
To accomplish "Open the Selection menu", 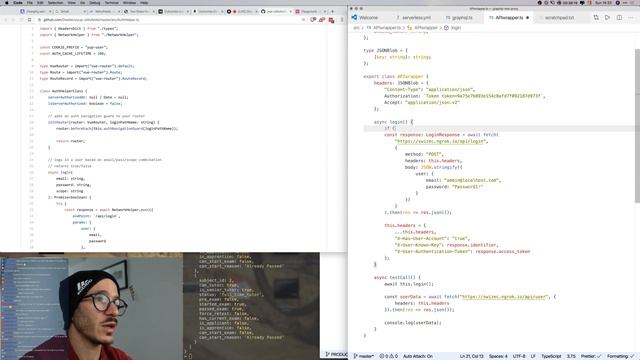I will tap(56, 2).
